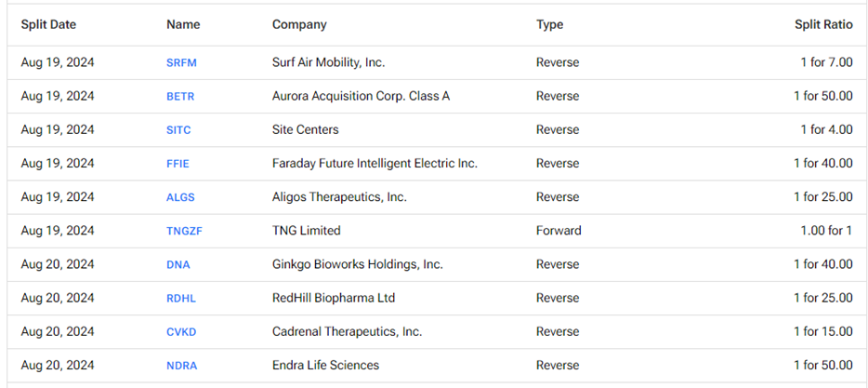
Task: Open the TNGZF ticker link
Action: tap(184, 231)
